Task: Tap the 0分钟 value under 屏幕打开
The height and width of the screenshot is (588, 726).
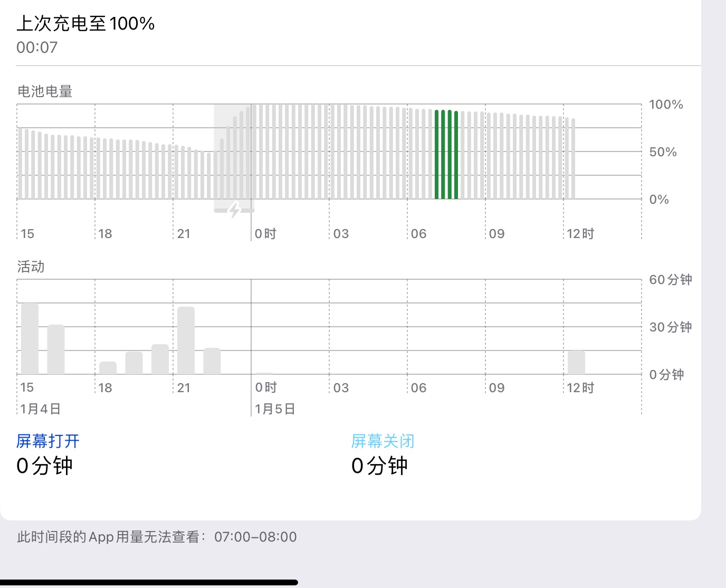Action: pyautogui.click(x=44, y=466)
